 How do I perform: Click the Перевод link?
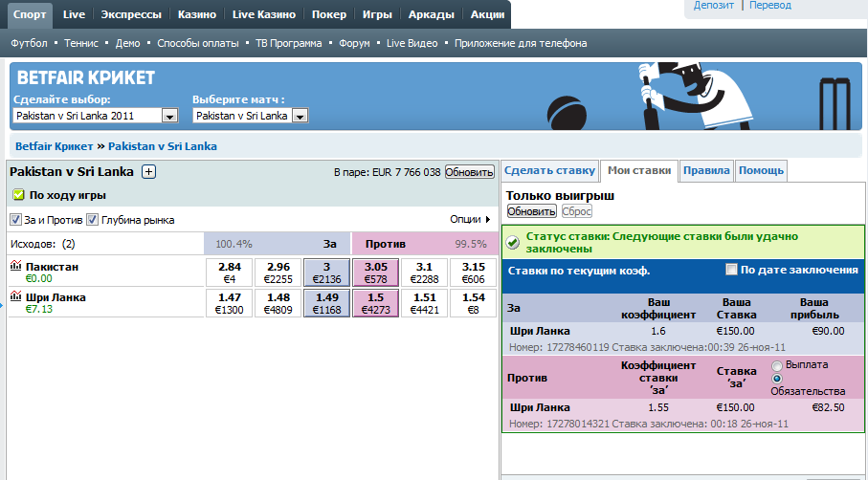pos(770,5)
